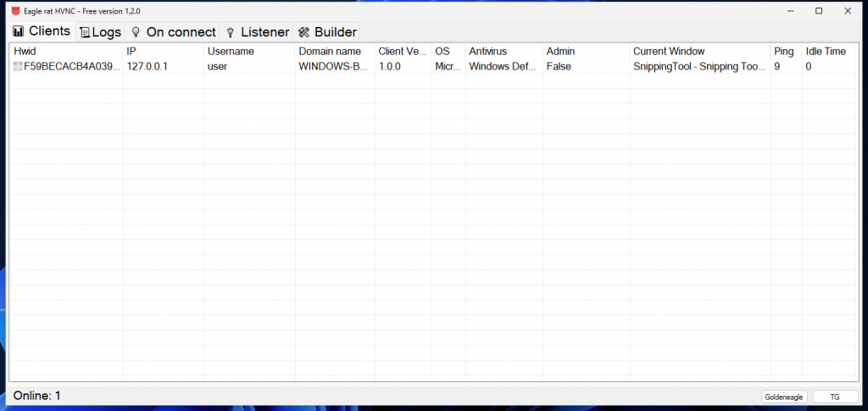The image size is (868, 411).
Task: Go to the Listener tab
Action: point(256,32)
